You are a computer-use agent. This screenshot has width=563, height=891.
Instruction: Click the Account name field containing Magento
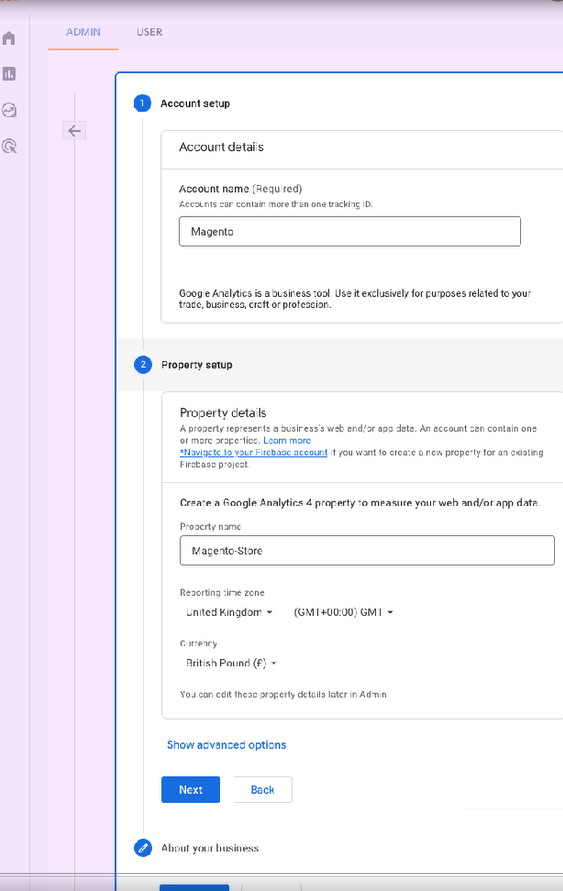coord(349,231)
